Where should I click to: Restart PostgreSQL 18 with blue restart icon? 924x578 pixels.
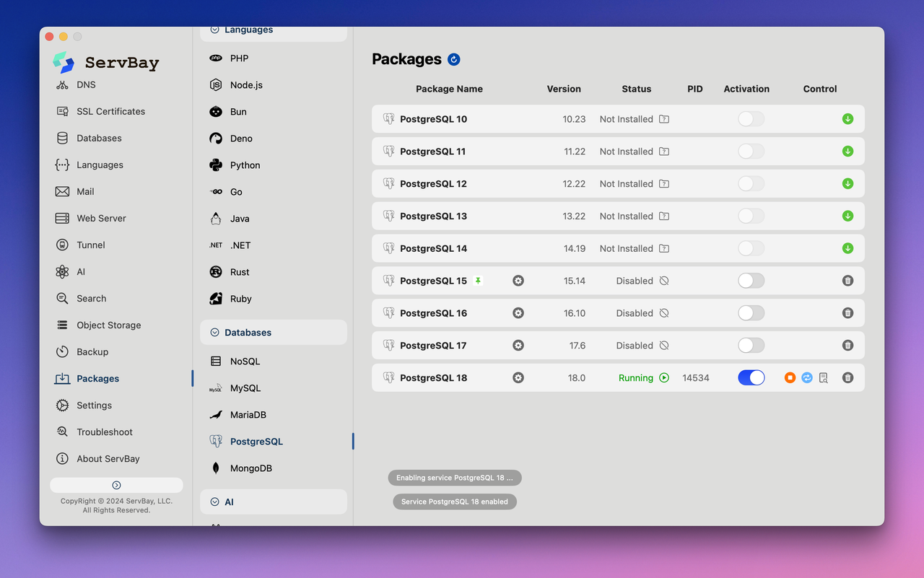click(807, 378)
